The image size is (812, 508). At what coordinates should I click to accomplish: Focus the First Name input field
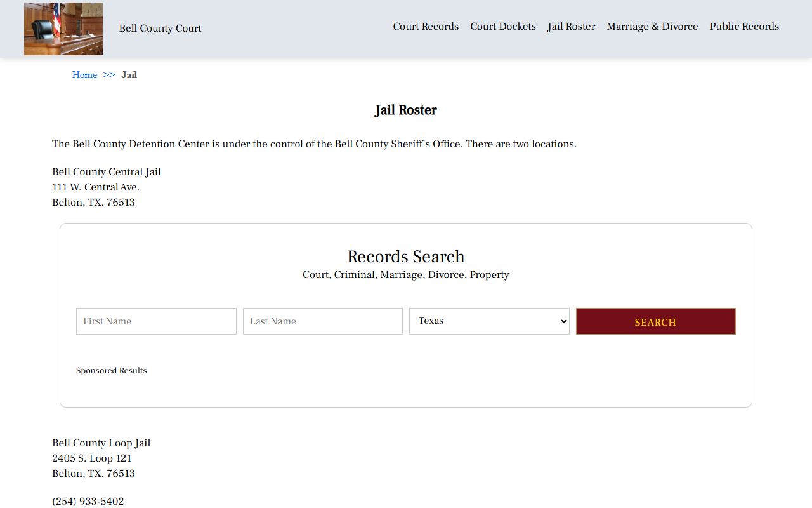point(156,321)
